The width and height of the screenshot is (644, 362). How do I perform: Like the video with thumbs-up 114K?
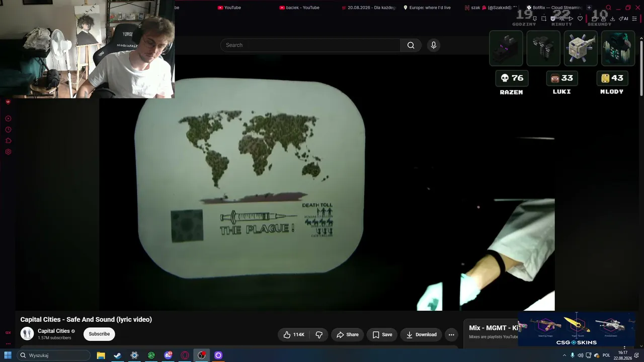click(x=294, y=334)
